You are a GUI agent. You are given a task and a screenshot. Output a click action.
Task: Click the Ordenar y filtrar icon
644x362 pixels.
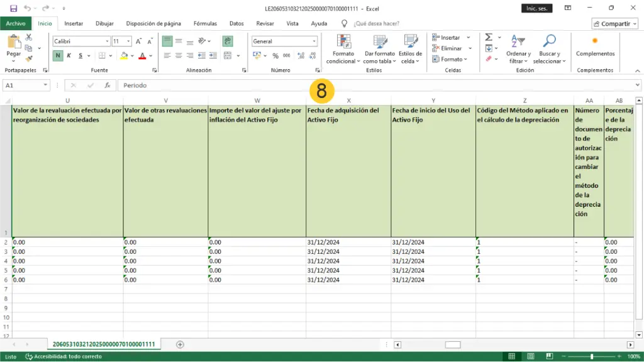[x=518, y=41]
